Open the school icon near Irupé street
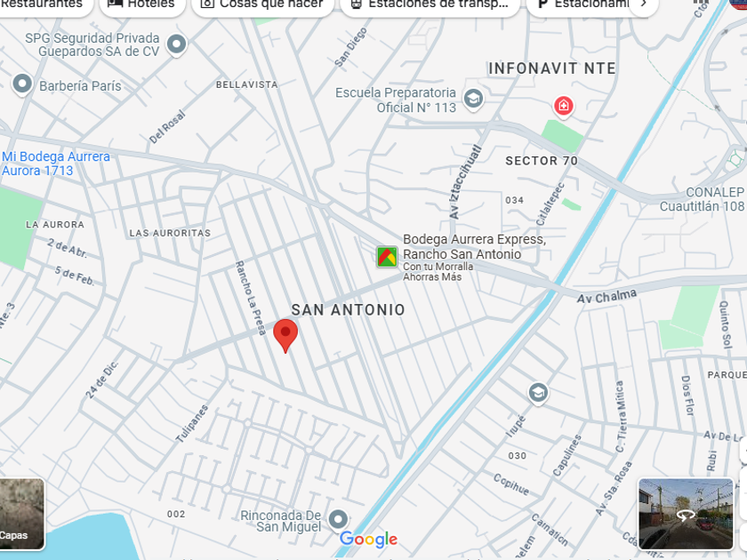Viewport: 747px width, 560px height. [538, 393]
